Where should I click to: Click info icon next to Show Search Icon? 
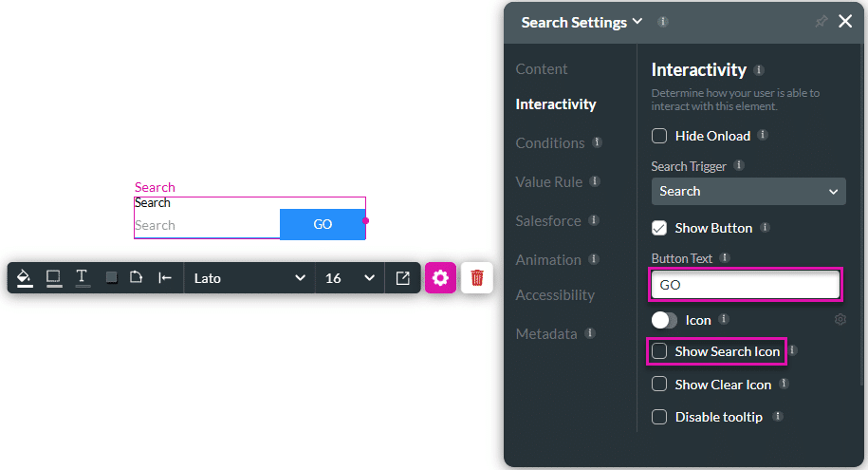793,349
